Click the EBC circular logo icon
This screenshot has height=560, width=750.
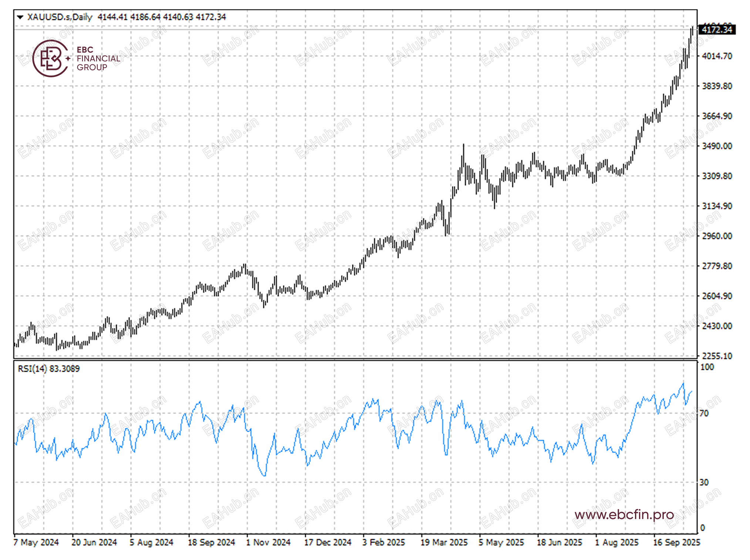(x=51, y=58)
